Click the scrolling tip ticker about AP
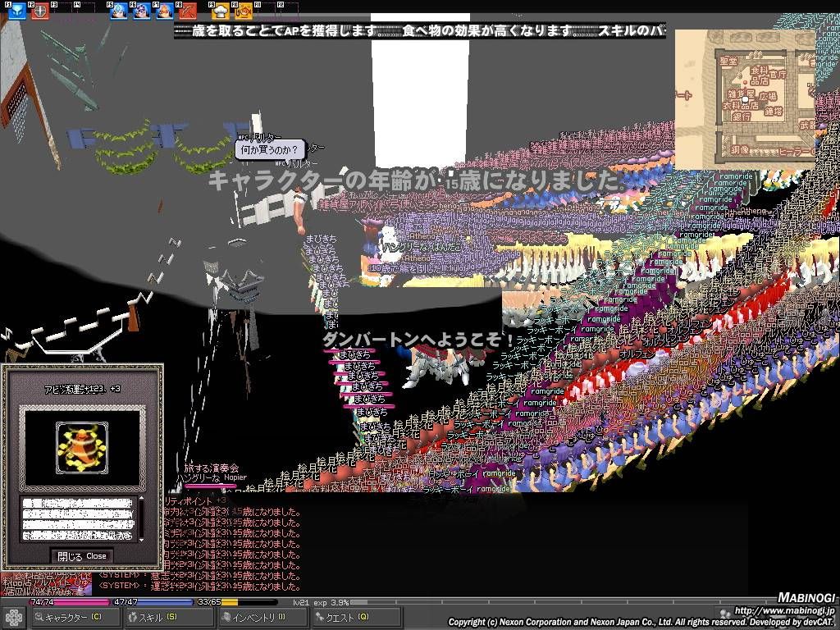 click(420, 30)
